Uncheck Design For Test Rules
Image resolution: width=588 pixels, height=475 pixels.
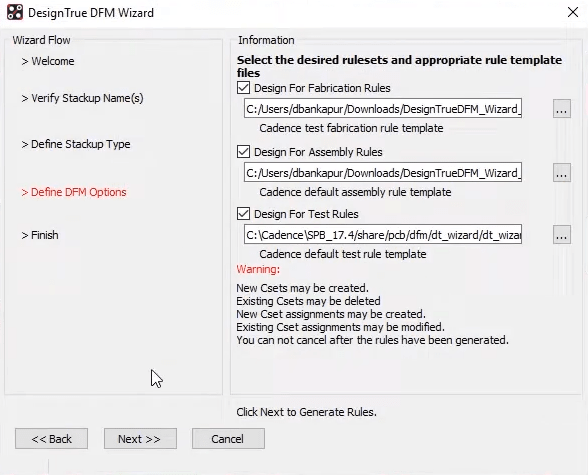(x=243, y=214)
